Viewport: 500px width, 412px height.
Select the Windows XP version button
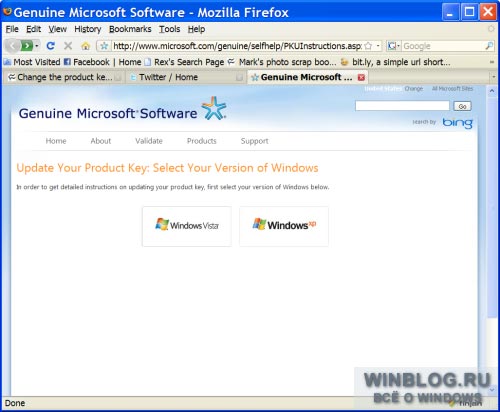point(284,226)
